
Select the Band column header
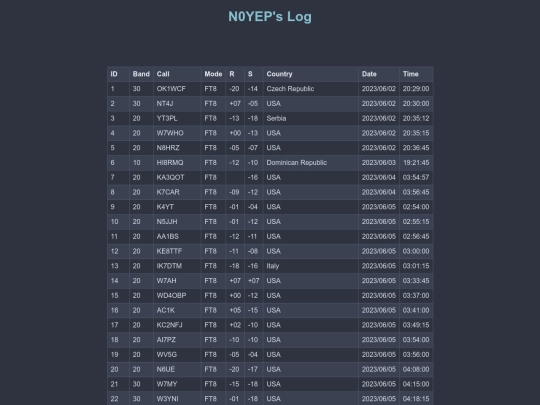[x=141, y=74]
